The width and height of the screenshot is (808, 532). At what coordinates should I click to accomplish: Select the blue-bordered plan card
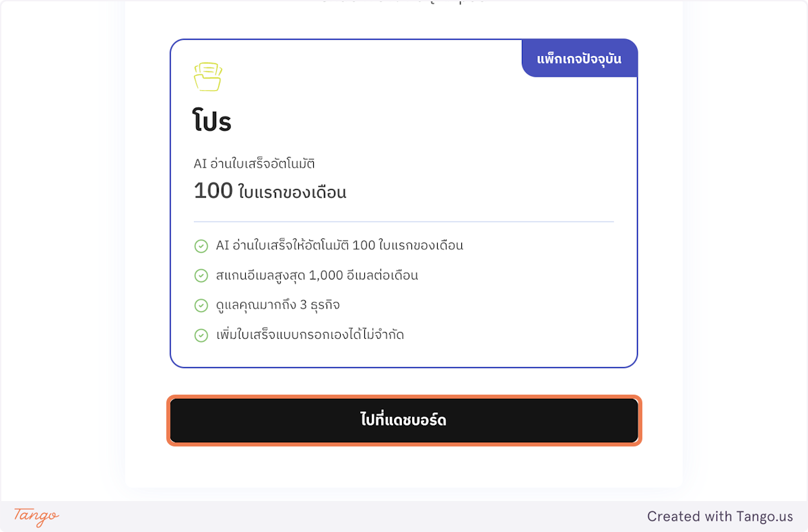click(404, 202)
